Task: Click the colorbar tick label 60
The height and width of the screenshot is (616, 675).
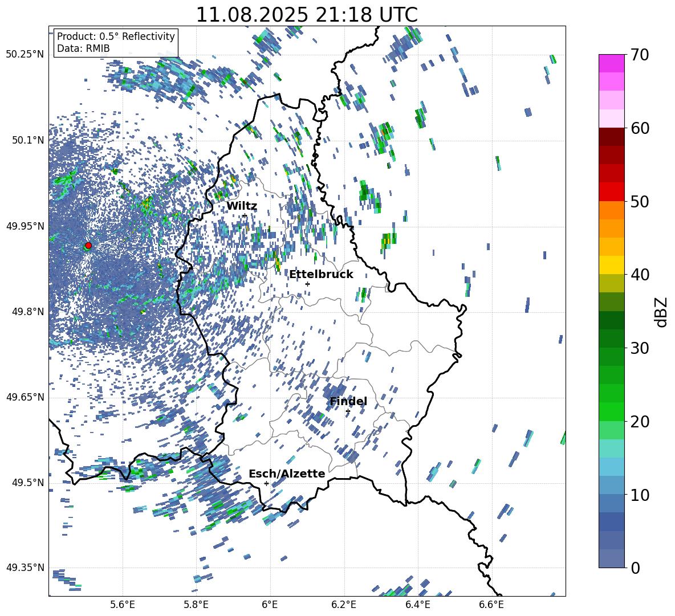Action: click(640, 128)
